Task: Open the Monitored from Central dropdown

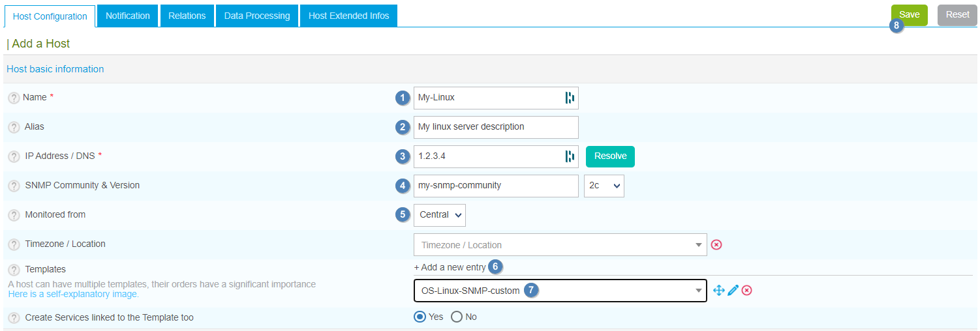Action: click(440, 215)
